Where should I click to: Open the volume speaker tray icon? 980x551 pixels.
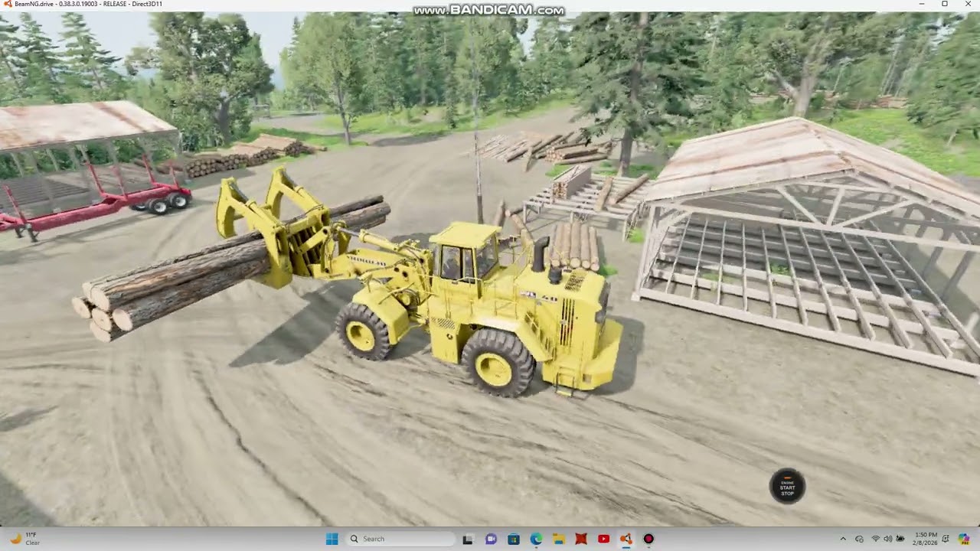[887, 539]
